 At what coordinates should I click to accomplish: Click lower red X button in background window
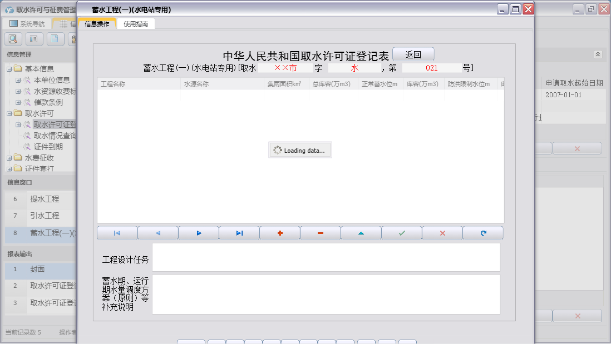tap(578, 316)
